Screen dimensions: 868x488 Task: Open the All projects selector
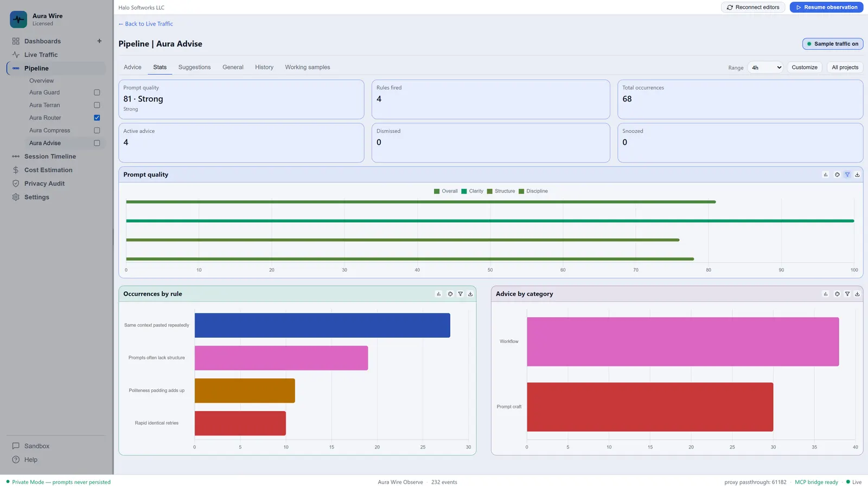[x=845, y=68]
